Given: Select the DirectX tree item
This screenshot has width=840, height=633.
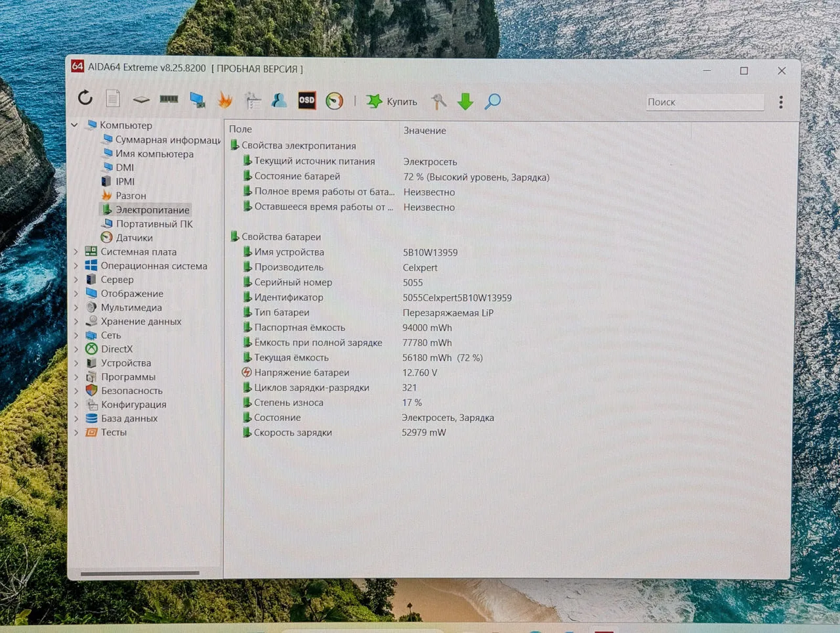Looking at the screenshot, I should [x=109, y=349].
